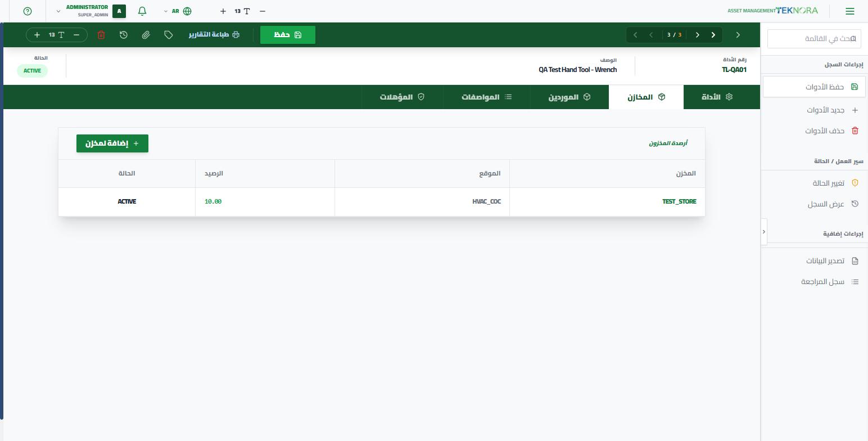The image size is (868, 441).
Task: Open عرض السجل in sidebar
Action: click(814, 204)
